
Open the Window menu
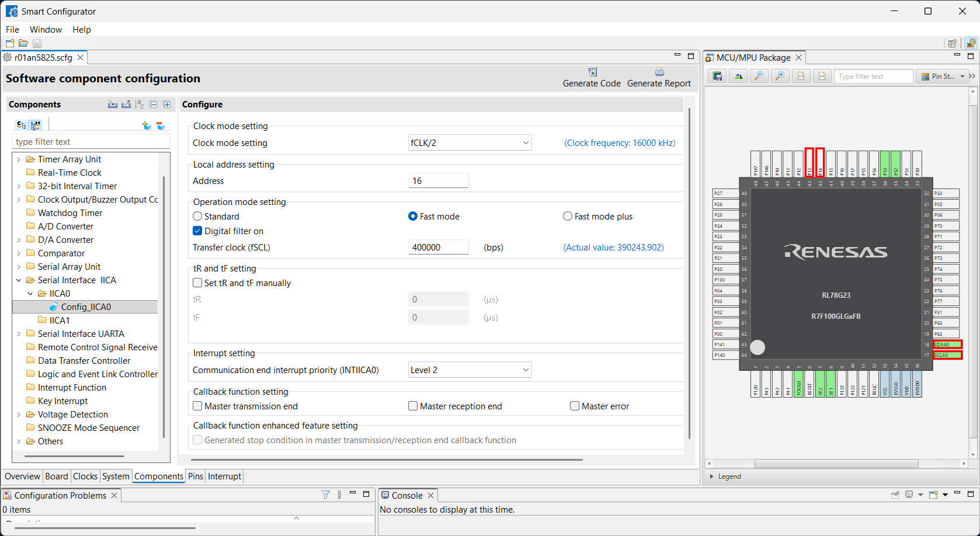46,30
